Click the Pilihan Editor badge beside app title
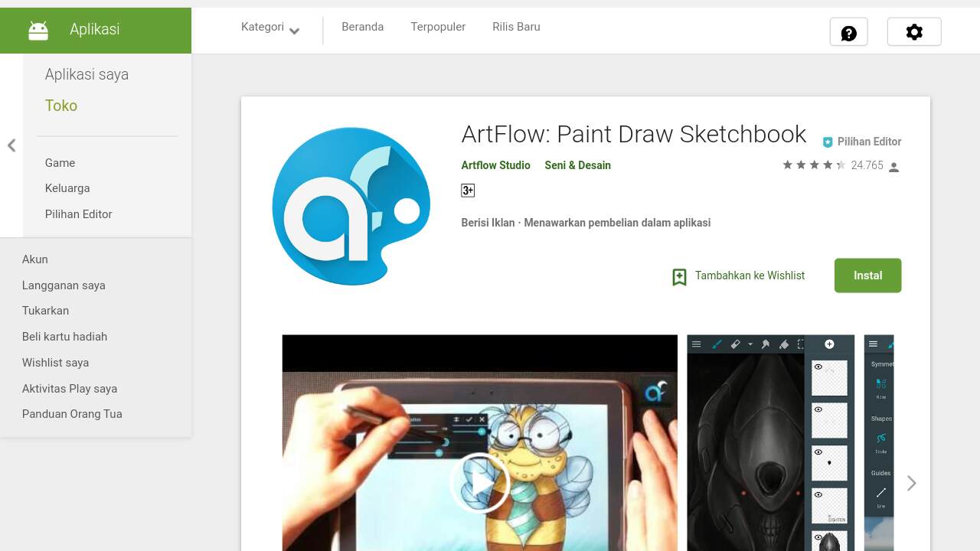The image size is (980, 551). click(862, 142)
